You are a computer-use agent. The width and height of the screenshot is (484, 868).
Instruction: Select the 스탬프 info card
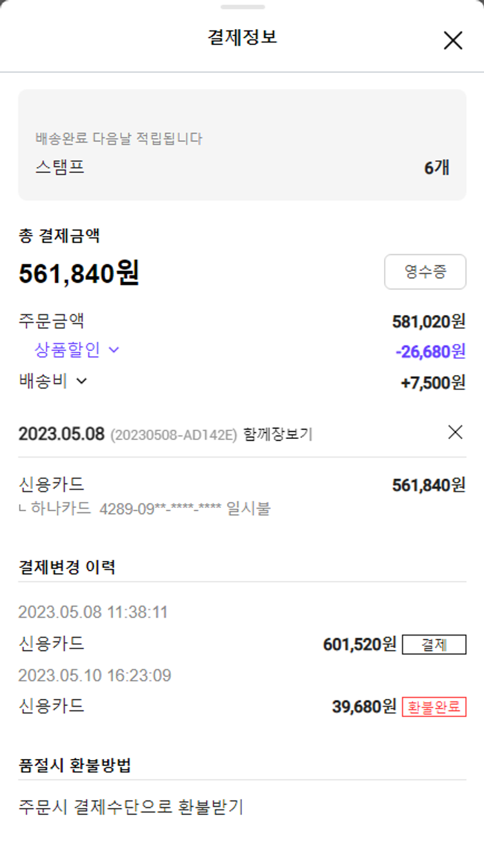(242, 145)
